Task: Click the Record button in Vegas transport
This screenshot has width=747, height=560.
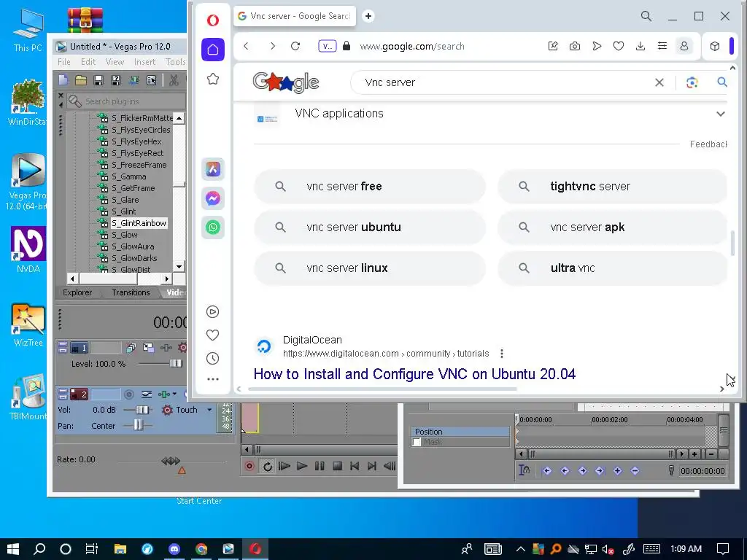Action: tap(249, 466)
